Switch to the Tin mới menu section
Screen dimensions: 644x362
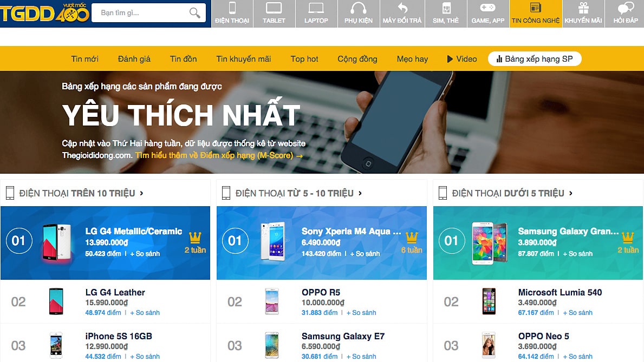84,58
